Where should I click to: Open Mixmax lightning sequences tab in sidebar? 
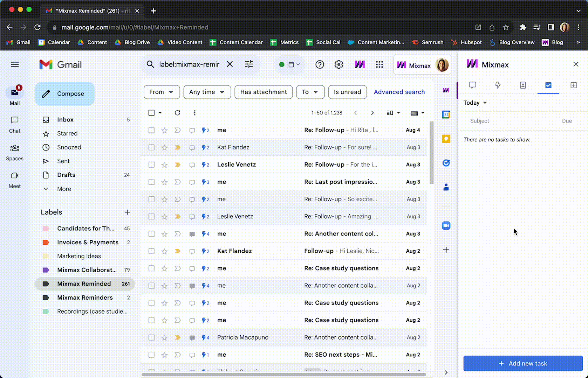498,85
